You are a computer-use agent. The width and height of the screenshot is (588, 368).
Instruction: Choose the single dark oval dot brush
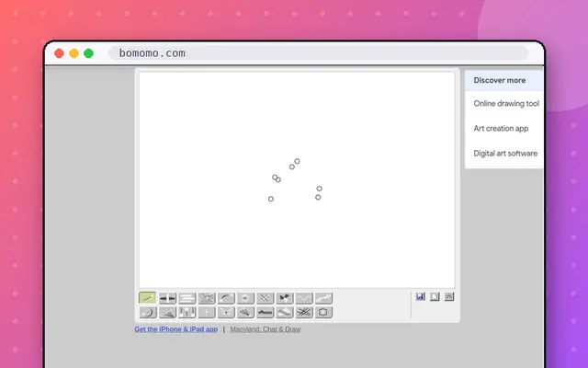(245, 298)
